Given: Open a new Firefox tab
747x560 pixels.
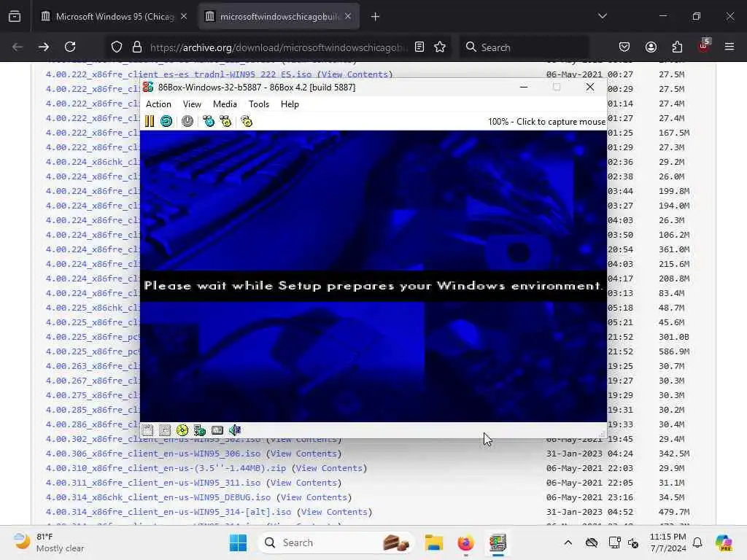Looking at the screenshot, I should click(x=376, y=17).
